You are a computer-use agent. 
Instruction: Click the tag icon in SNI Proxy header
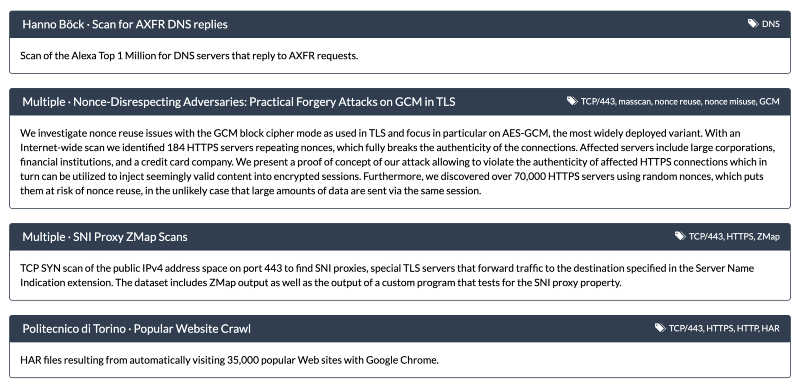pos(680,236)
